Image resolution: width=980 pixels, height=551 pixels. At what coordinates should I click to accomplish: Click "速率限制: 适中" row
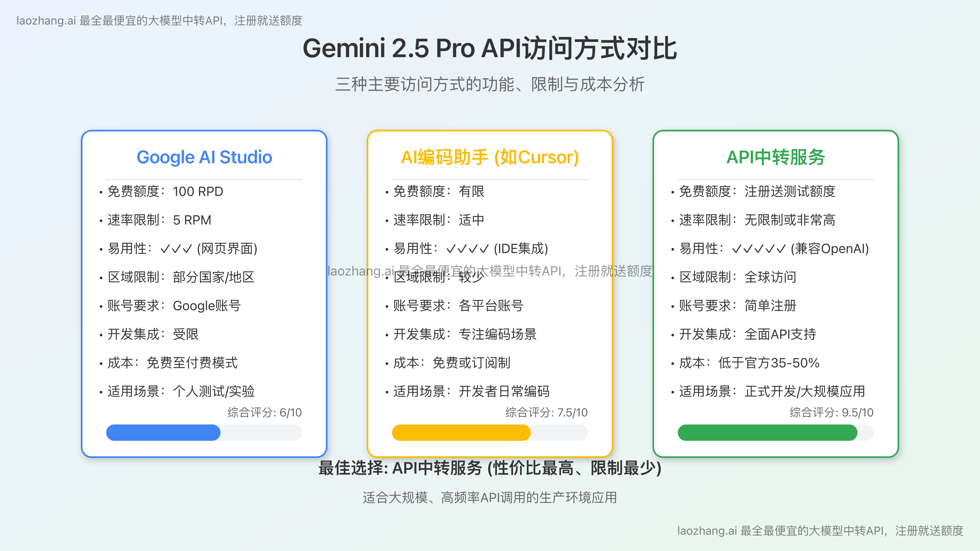[435, 220]
